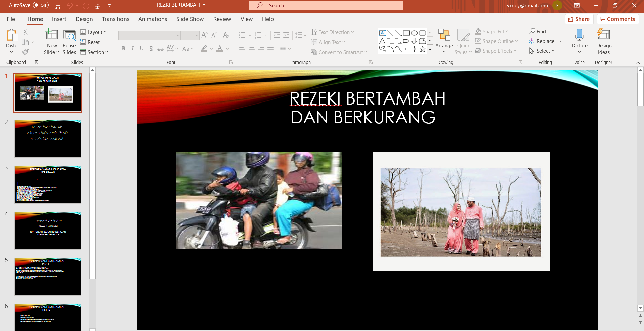Open Design Ideas pane
This screenshot has width=644, height=331.
pos(603,42)
